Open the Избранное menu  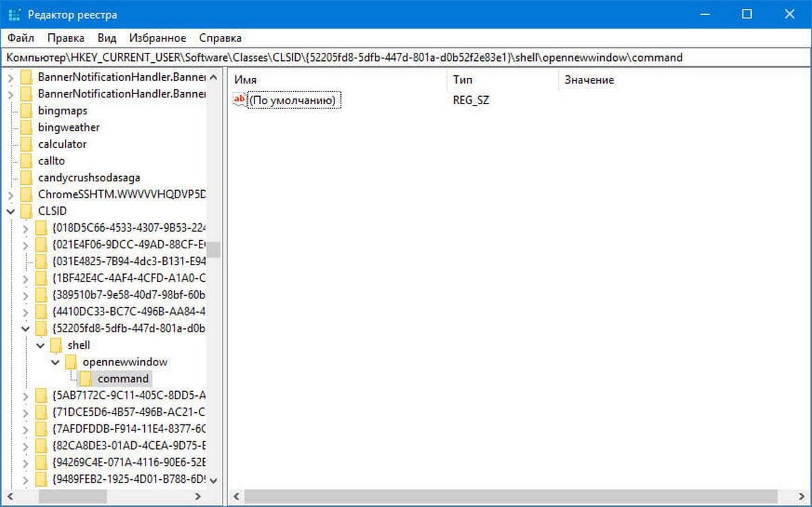click(x=158, y=38)
